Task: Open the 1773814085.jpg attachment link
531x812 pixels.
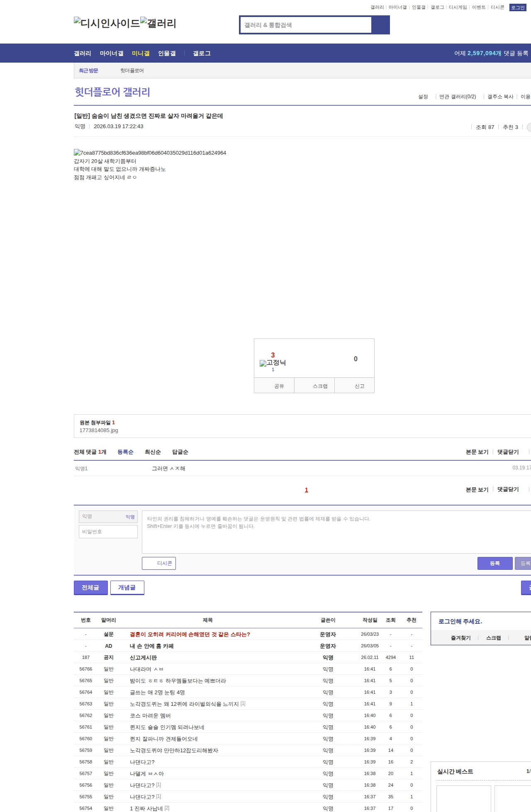Action: (99, 430)
